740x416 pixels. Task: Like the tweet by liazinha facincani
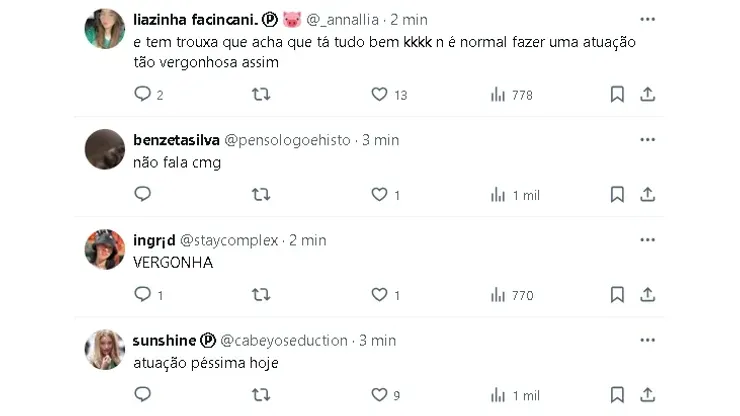379,94
